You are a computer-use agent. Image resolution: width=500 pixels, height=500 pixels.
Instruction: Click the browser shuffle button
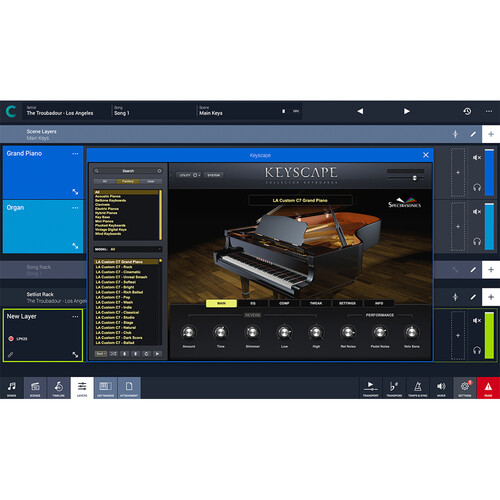click(x=113, y=354)
